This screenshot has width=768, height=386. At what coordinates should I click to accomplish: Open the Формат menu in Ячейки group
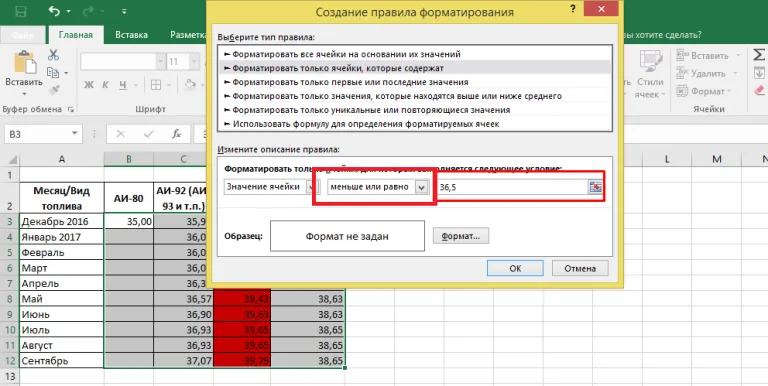[x=703, y=91]
